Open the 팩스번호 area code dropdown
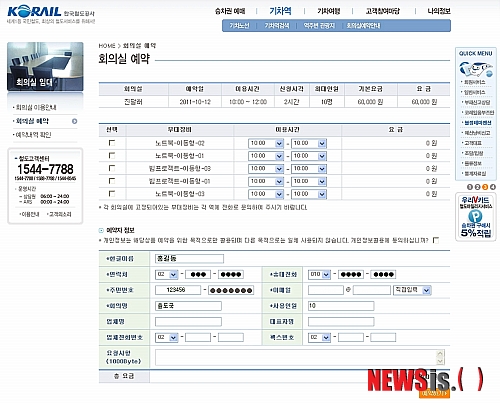Viewport: 500px width, 404px height. [x=319, y=337]
